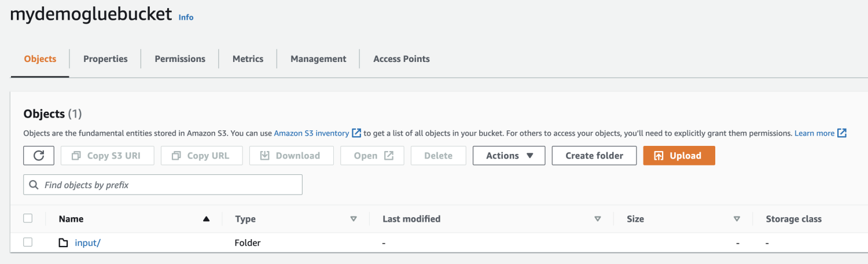868x264 pixels.
Task: Switch to the Properties tab
Action: click(105, 59)
